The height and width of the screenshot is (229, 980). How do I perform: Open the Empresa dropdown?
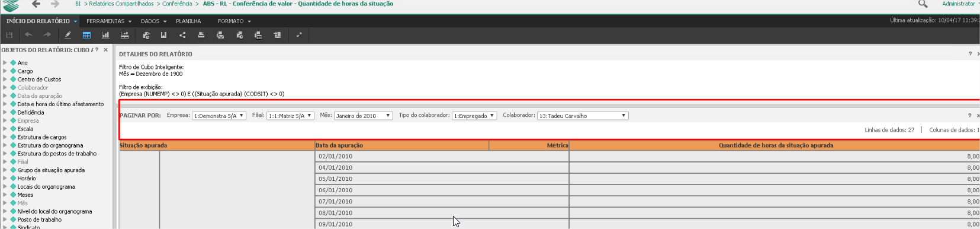click(x=219, y=116)
